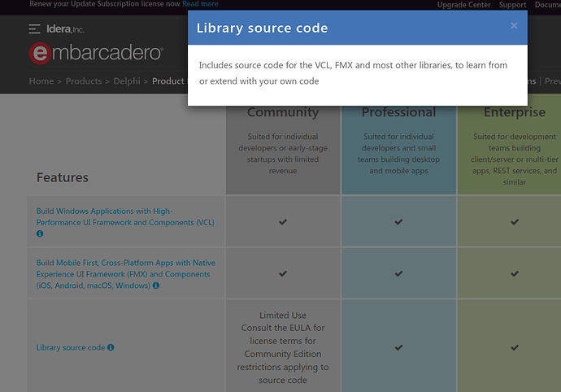This screenshot has width=561, height=392.
Task: Click Enterprise checkmark in FMX row
Action: [x=515, y=273]
